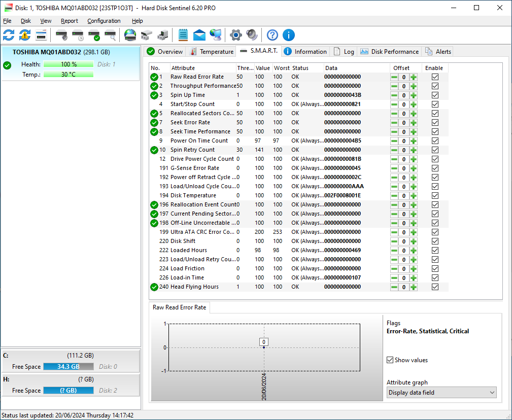Image resolution: width=512 pixels, height=420 pixels.
Task: Click the disk with clock test icon
Action: tap(78, 35)
